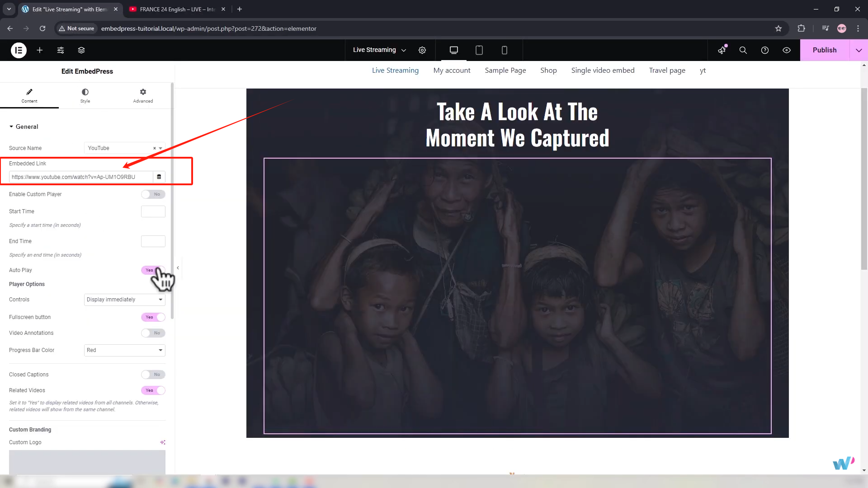Switch to the Style tab

pos(85,95)
